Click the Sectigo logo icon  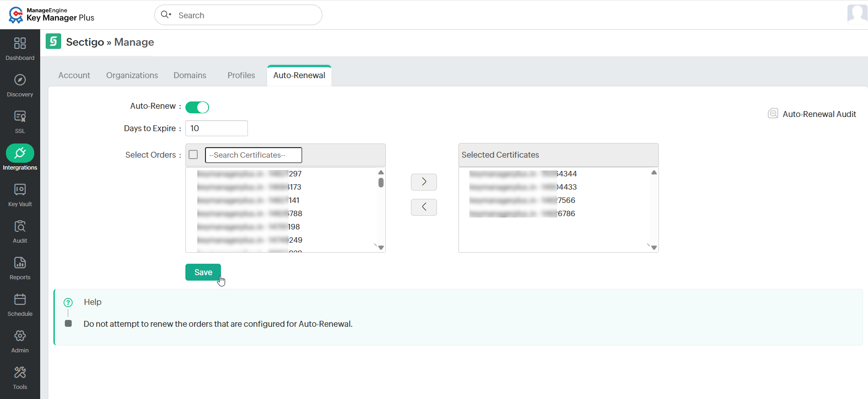click(x=53, y=41)
